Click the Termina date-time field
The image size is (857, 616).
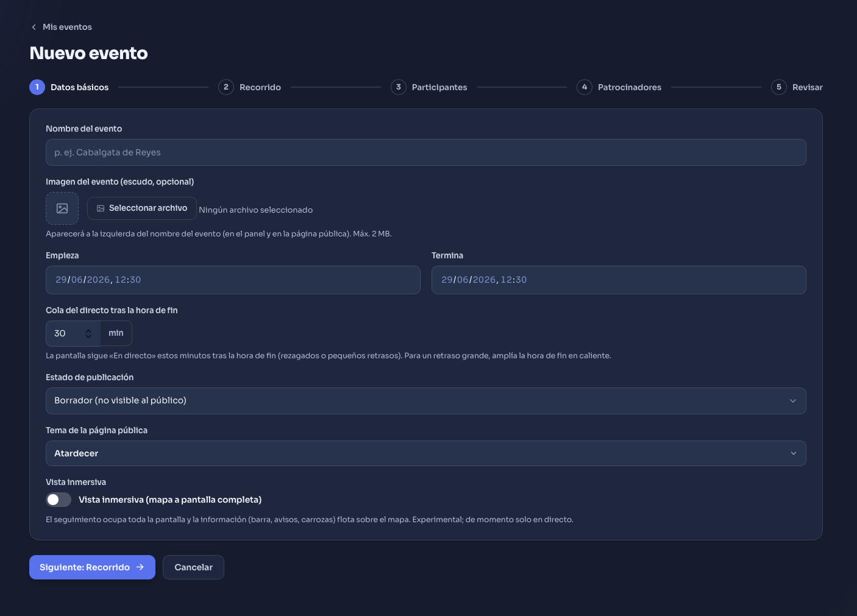[x=619, y=280]
